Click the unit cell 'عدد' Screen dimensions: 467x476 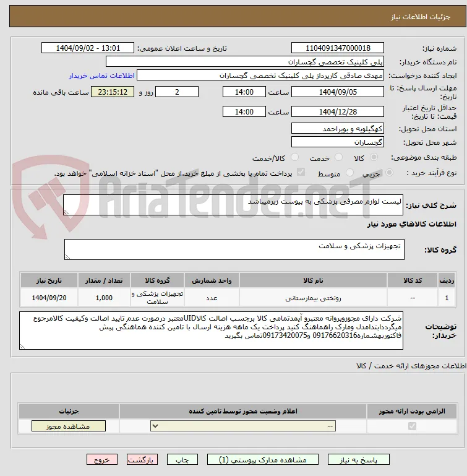click(212, 298)
